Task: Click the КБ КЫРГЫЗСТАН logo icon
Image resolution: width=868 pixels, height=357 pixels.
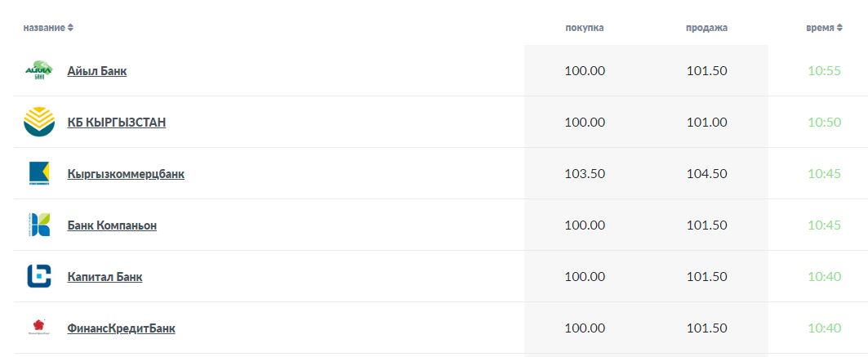Action: point(38,122)
